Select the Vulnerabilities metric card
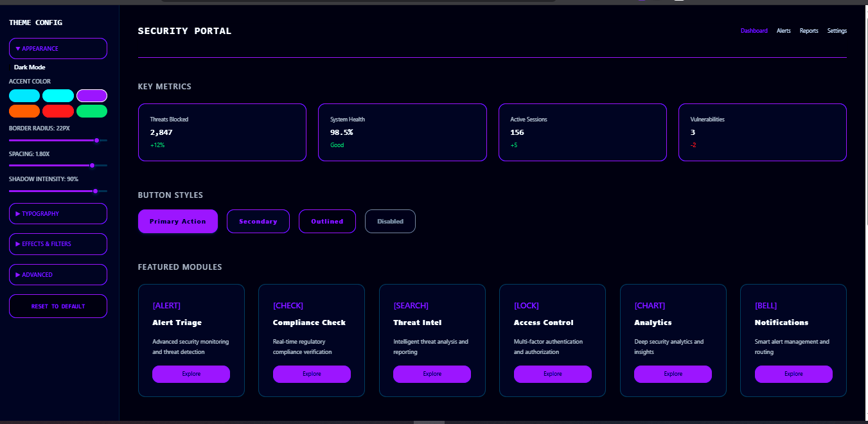The image size is (868, 424). 763,132
